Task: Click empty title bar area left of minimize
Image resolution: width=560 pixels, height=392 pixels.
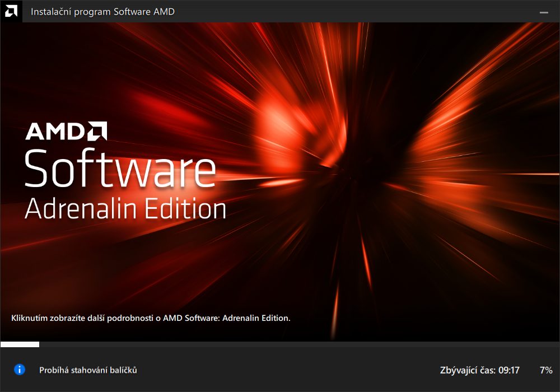Action: pos(364,12)
